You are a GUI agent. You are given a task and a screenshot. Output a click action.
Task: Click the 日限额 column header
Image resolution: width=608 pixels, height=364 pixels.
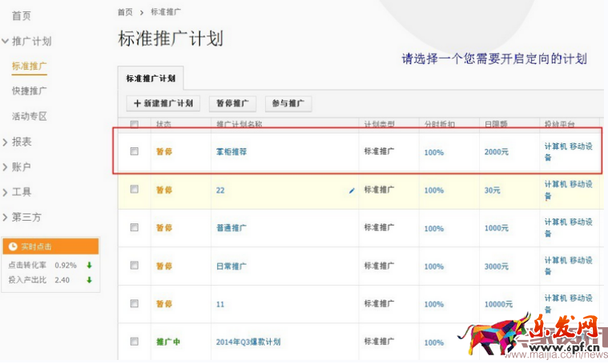click(x=496, y=124)
